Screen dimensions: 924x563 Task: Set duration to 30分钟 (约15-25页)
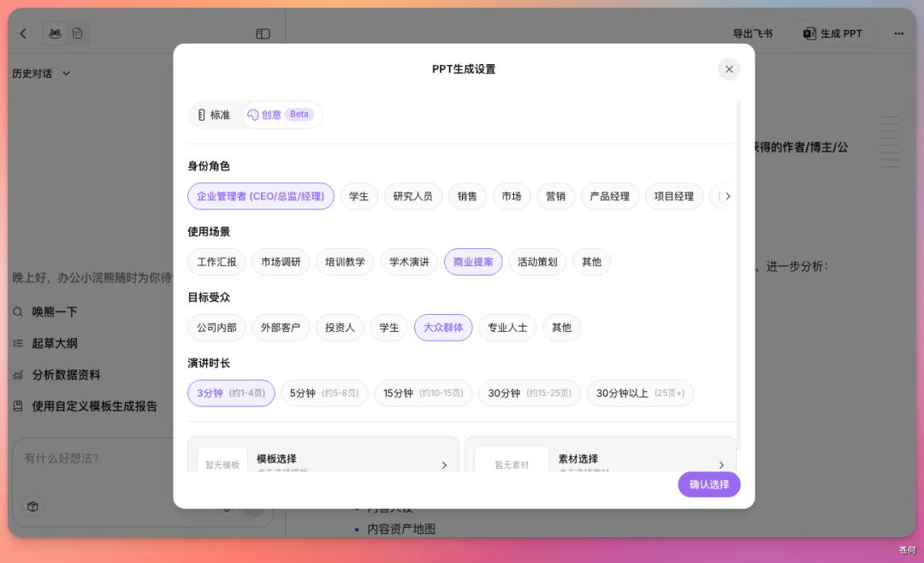coord(530,394)
